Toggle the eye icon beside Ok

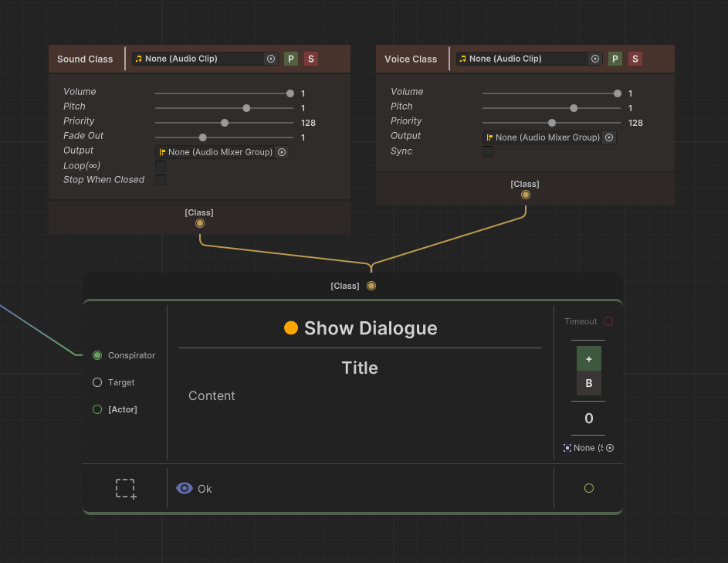click(x=185, y=488)
